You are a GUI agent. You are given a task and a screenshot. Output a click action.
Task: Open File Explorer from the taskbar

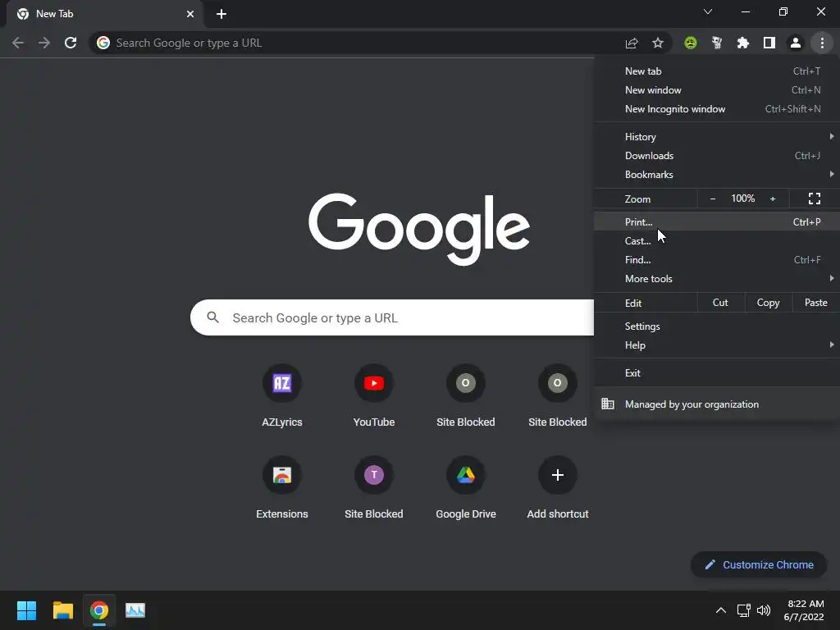click(x=62, y=610)
